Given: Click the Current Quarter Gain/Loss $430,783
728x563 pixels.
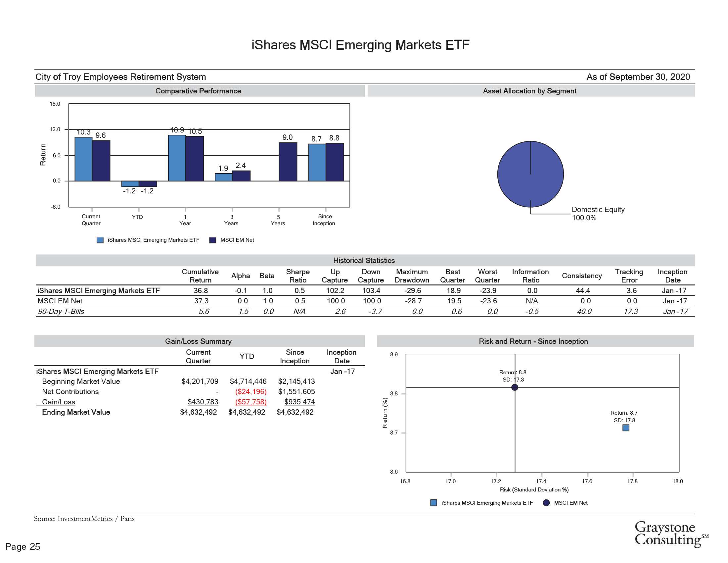Looking at the screenshot, I should click(203, 402).
